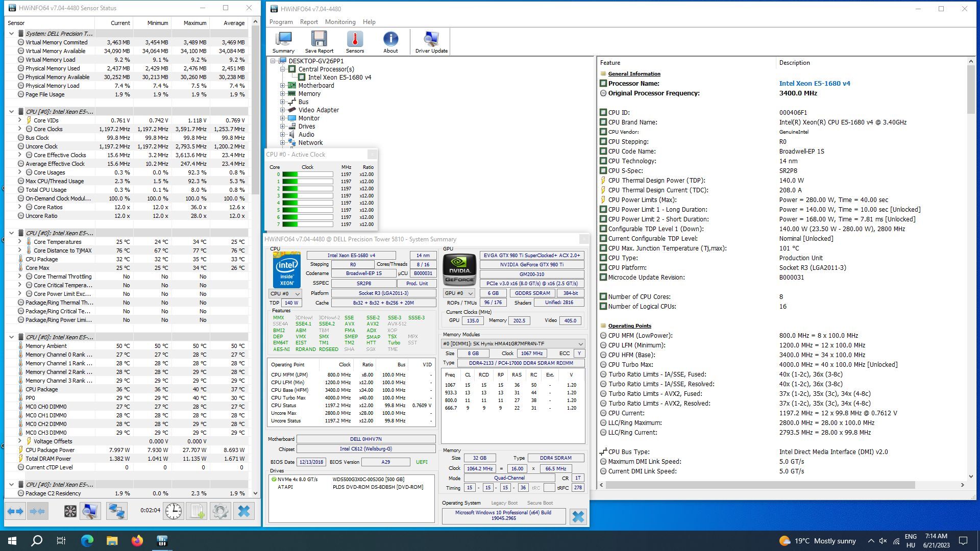Collapse the System: DELL Precision sensor group
Image resolution: width=980 pixels, height=551 pixels.
[11, 34]
